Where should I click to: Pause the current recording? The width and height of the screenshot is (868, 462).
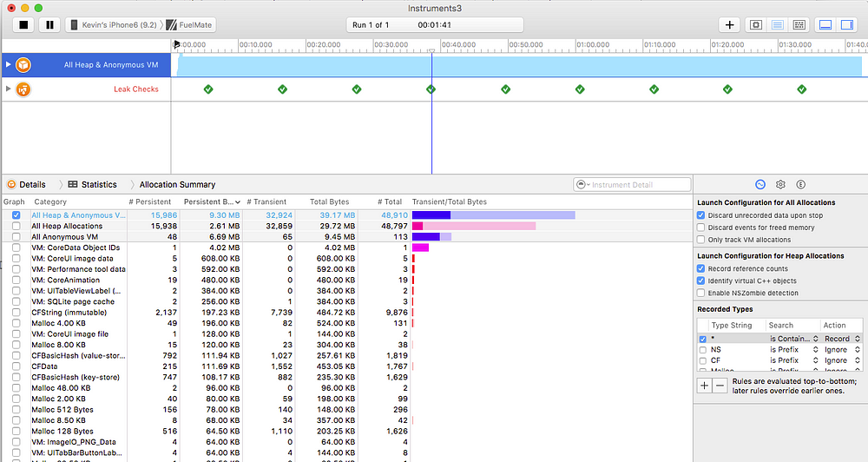(49, 25)
